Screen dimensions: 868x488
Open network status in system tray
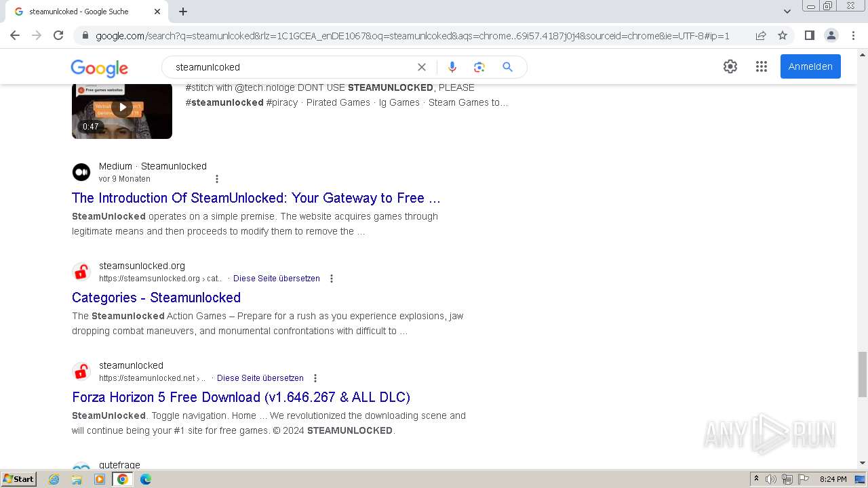[787, 479]
